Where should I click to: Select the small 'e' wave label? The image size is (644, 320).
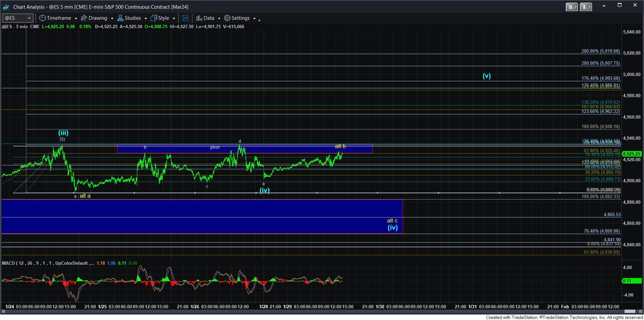pos(263,184)
